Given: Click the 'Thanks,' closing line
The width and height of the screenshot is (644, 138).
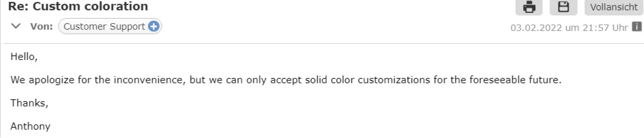Looking at the screenshot, I should [x=29, y=103].
